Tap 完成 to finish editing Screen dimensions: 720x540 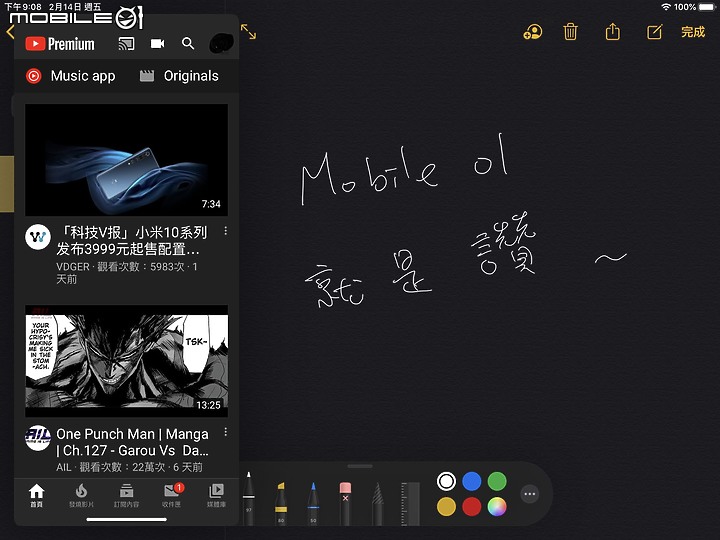pyautogui.click(x=693, y=32)
